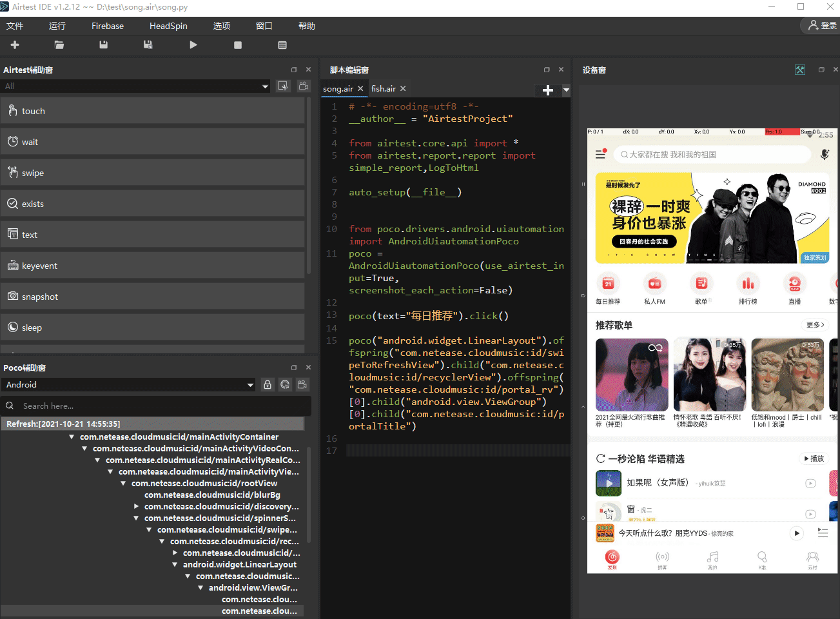Click the refresh icon beside 一秒沦陷
Image resolution: width=840 pixels, height=619 pixels.
pos(601,458)
